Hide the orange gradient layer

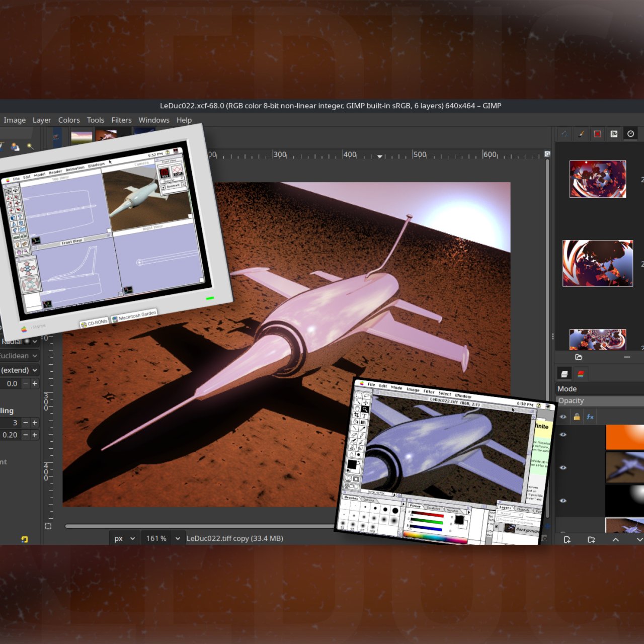coord(563,435)
